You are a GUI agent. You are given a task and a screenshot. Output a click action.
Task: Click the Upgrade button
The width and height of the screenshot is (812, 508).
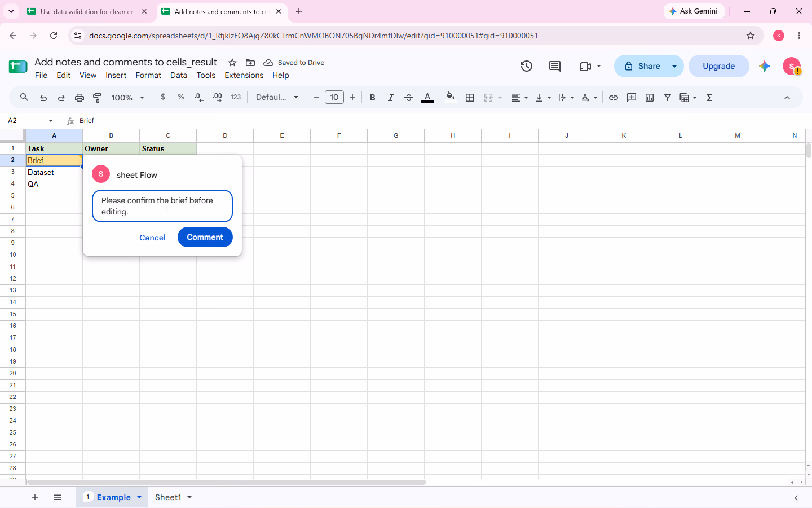click(719, 66)
